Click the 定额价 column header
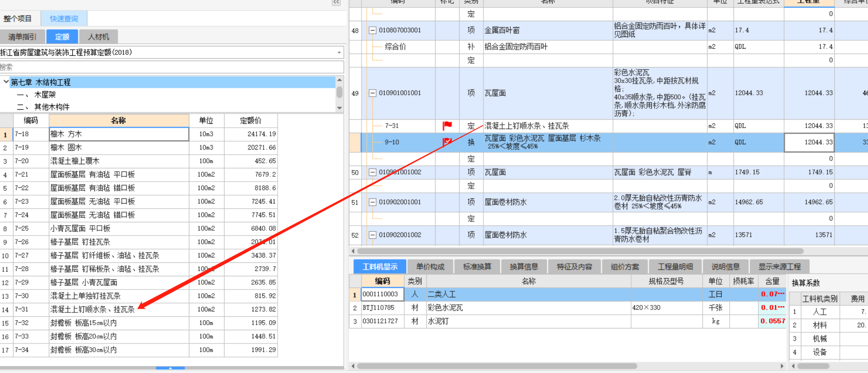This screenshot has width=868, height=373. pyautogui.click(x=251, y=121)
